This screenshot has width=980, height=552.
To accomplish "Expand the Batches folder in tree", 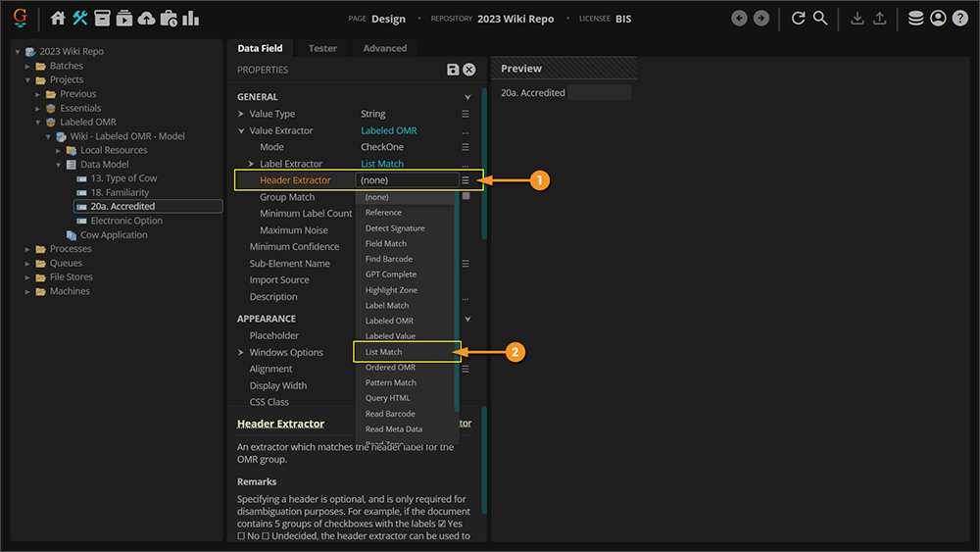I will pyautogui.click(x=28, y=66).
